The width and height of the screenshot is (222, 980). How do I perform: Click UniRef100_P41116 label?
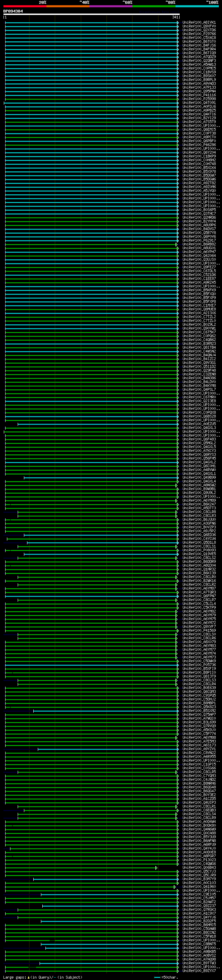(199, 95)
